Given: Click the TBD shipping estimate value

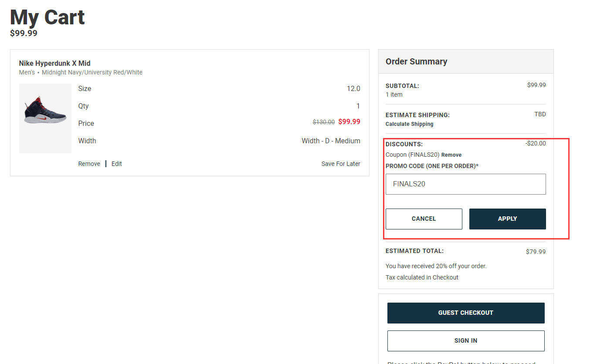Looking at the screenshot, I should coord(540,115).
